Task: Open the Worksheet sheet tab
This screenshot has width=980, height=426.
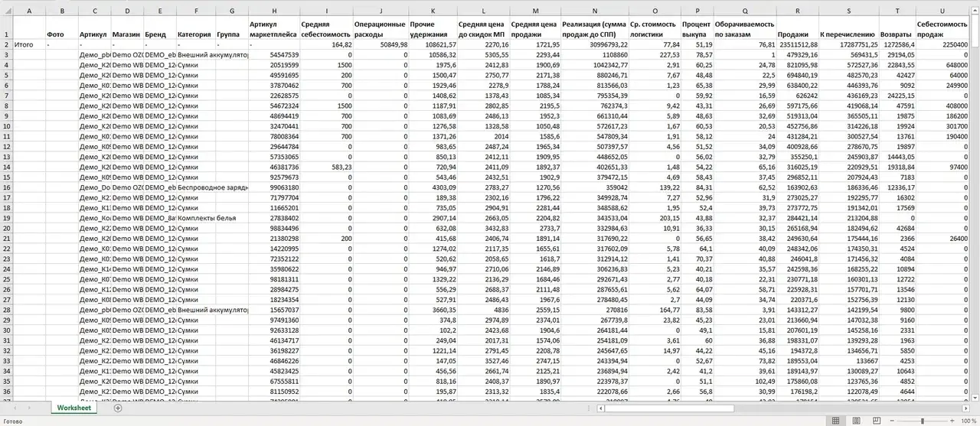Action: [74, 408]
